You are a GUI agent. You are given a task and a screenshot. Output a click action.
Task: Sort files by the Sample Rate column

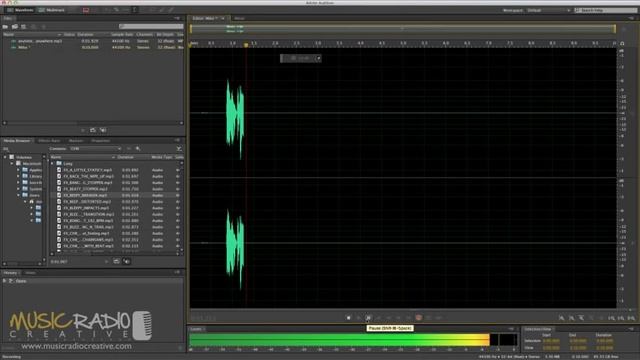[122, 35]
